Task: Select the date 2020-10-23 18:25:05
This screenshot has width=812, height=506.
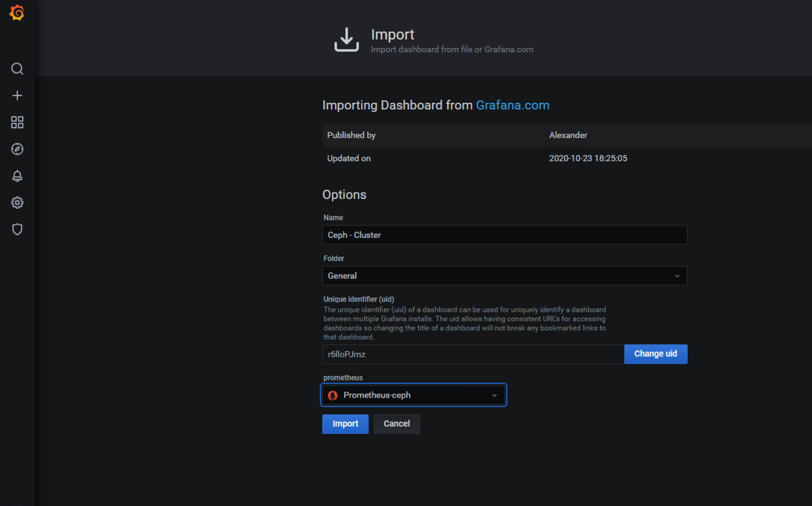Action: click(x=588, y=158)
